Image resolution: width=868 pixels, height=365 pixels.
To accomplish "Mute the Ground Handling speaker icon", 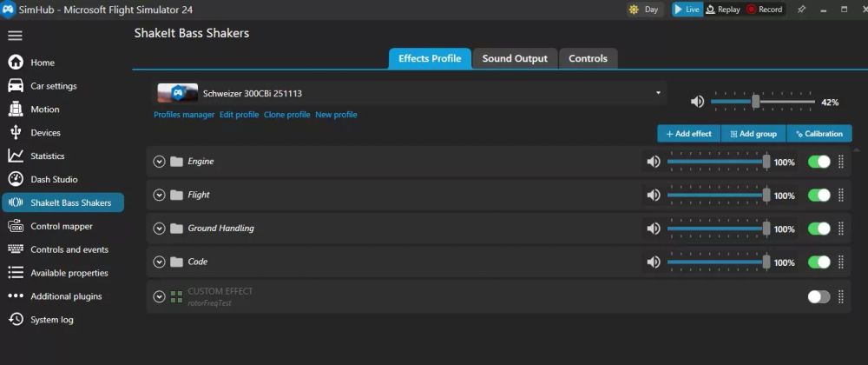I will (654, 229).
